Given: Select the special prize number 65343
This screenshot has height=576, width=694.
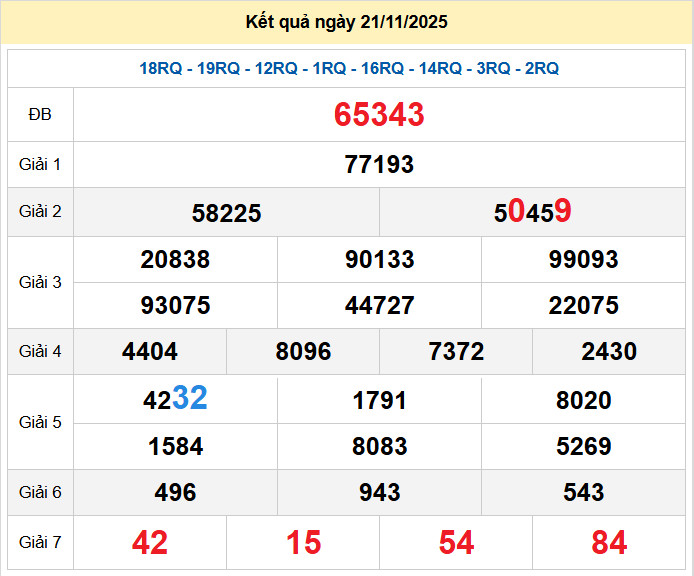Looking at the screenshot, I should tap(379, 115).
